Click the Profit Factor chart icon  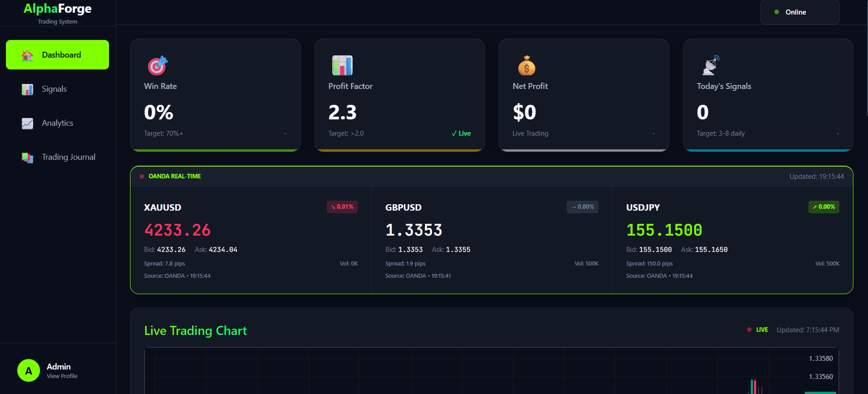[342, 65]
